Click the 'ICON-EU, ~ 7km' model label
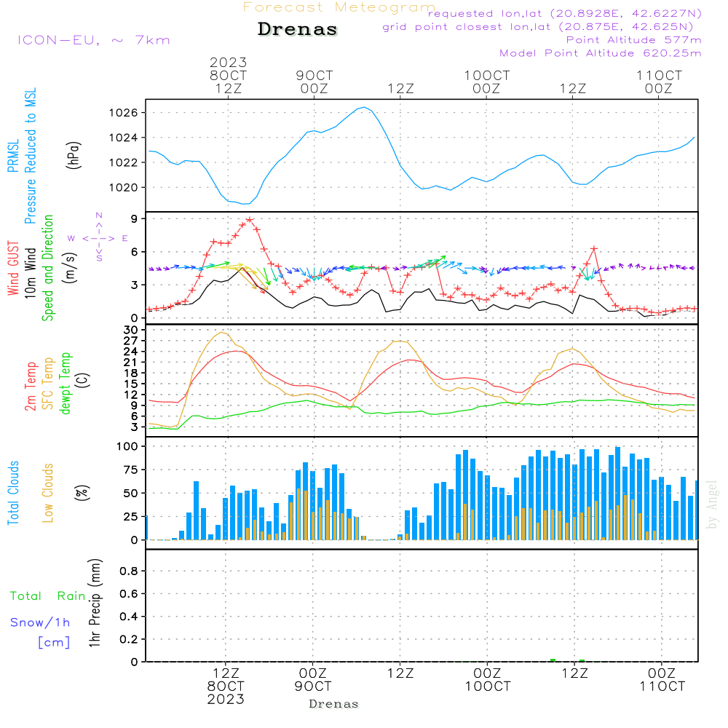 94,40
